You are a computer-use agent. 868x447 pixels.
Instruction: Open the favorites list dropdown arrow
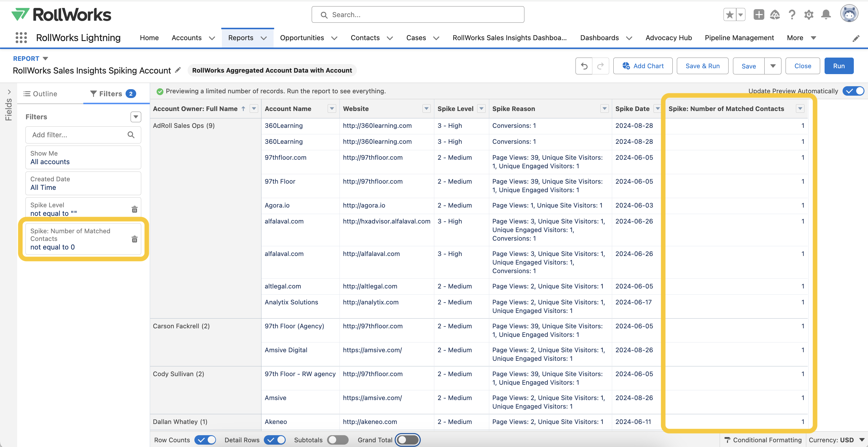741,14
